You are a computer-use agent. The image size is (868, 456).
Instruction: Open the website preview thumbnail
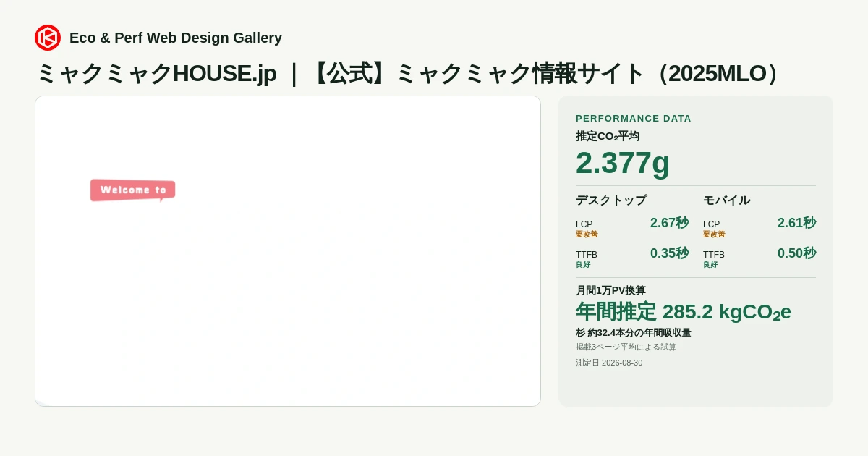[288, 251]
